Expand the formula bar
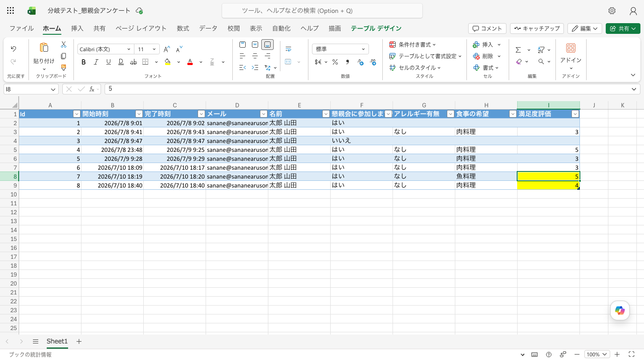Image resolution: width=644 pixels, height=359 pixels. tap(634, 89)
